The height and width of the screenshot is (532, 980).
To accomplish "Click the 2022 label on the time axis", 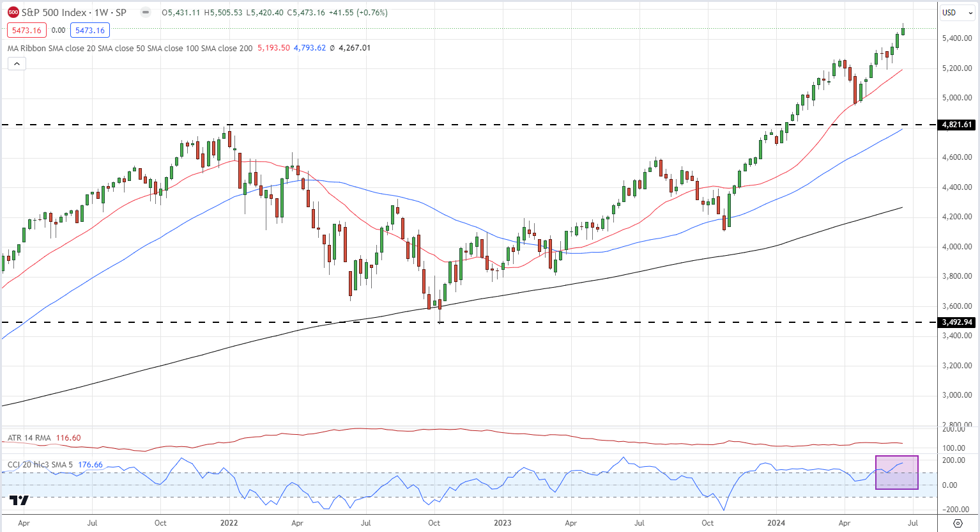I will (x=229, y=523).
